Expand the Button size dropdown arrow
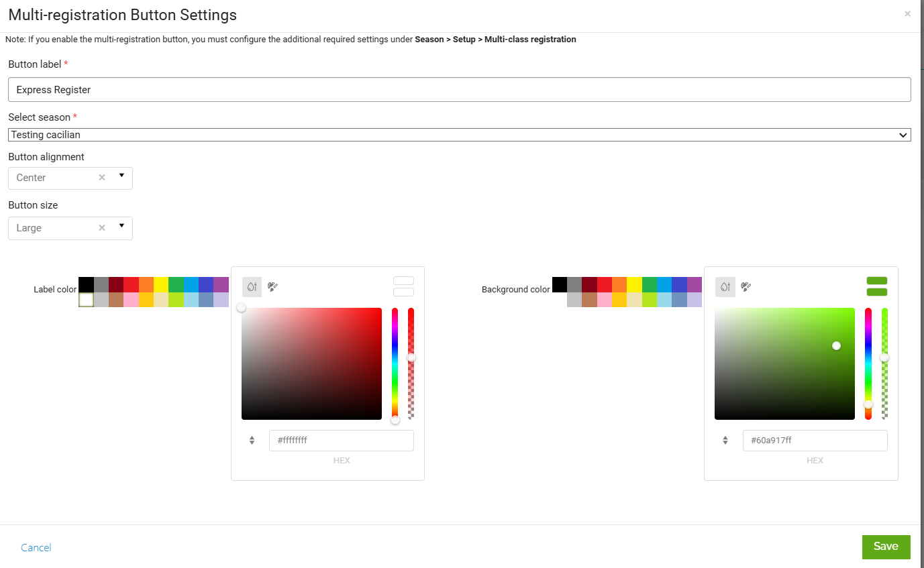This screenshot has width=924, height=568. 121,226
